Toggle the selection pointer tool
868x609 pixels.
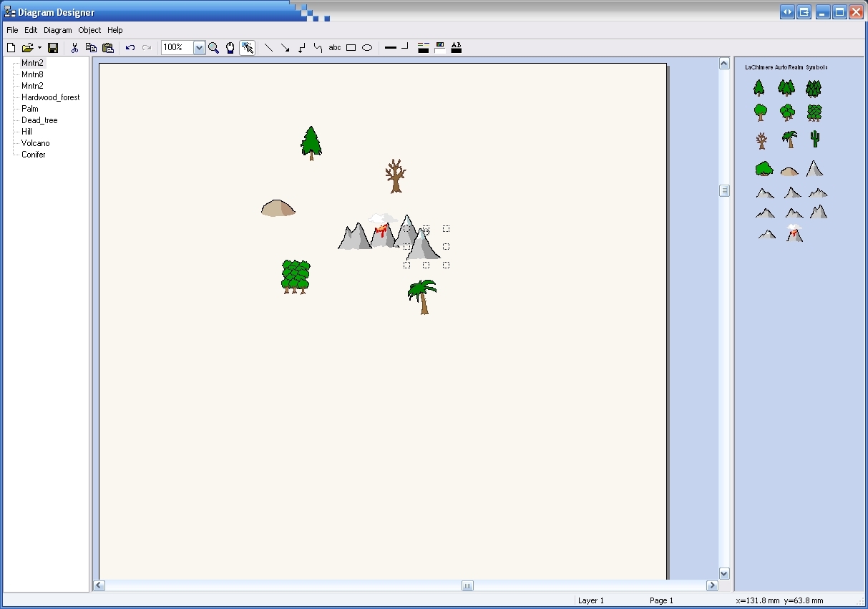(248, 48)
